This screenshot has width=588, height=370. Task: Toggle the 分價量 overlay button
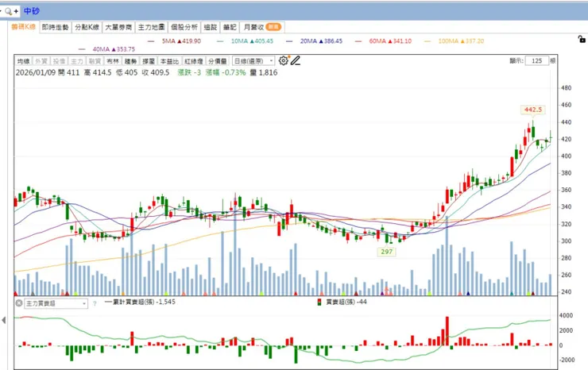218,61
